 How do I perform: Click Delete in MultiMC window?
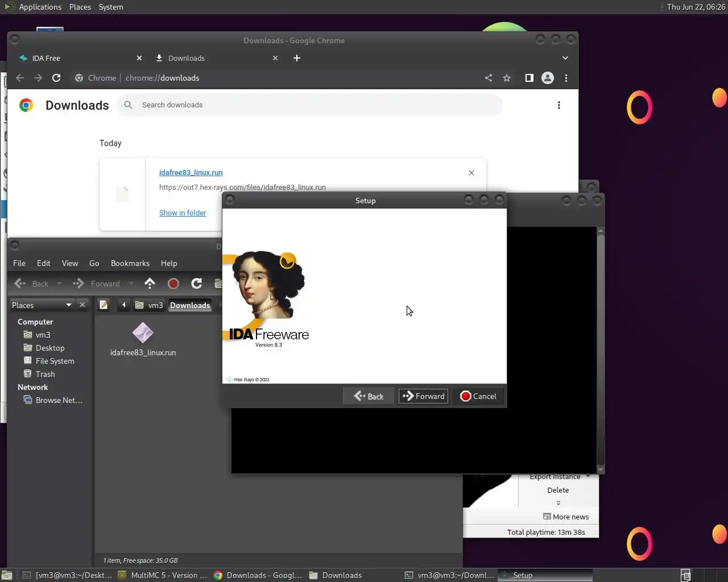pos(558,490)
